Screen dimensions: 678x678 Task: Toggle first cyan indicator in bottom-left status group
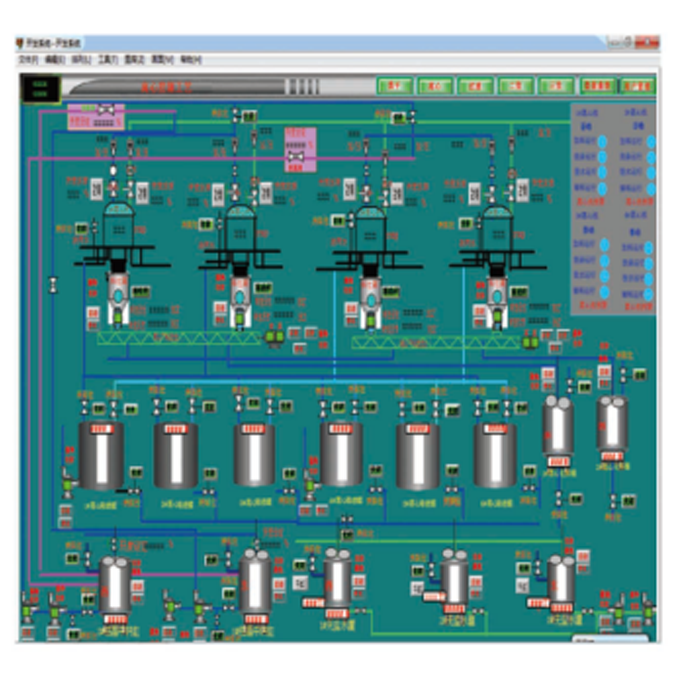[604, 245]
